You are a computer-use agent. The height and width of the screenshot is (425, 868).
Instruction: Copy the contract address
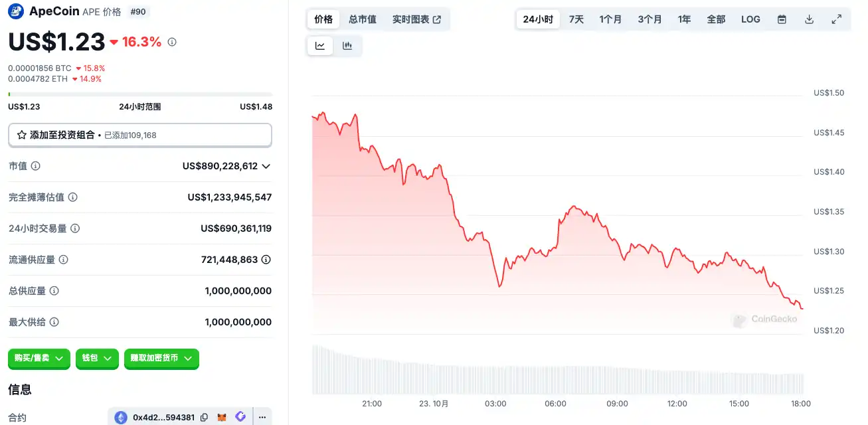[204, 417]
